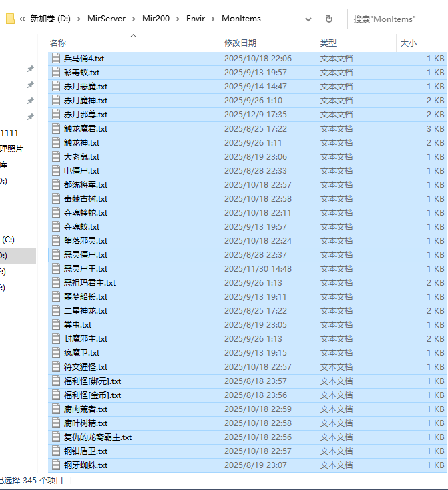Click the 文本文档 type cell of 粪虫.txt
448x490 pixels.
[x=337, y=325]
